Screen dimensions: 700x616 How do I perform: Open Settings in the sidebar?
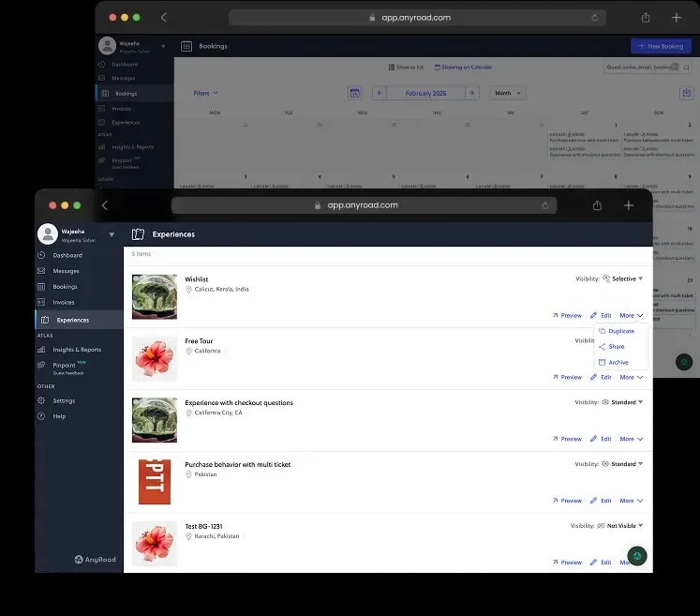click(64, 400)
